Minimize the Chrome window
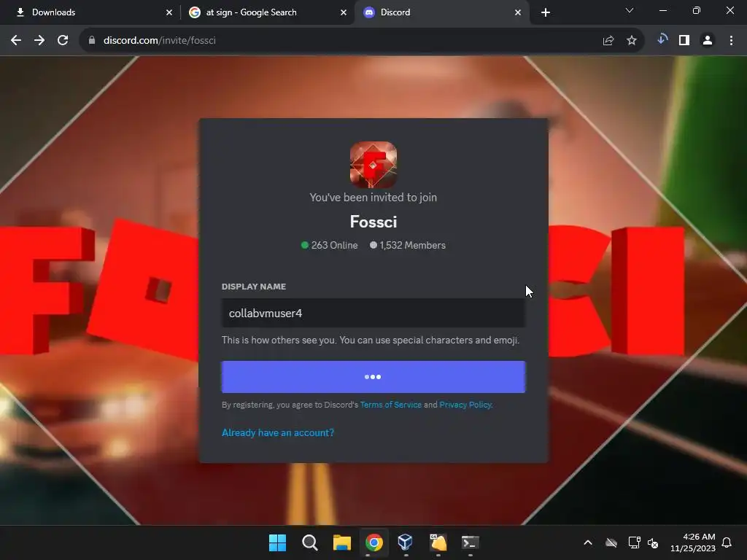Viewport: 747px width, 560px height. point(662,10)
